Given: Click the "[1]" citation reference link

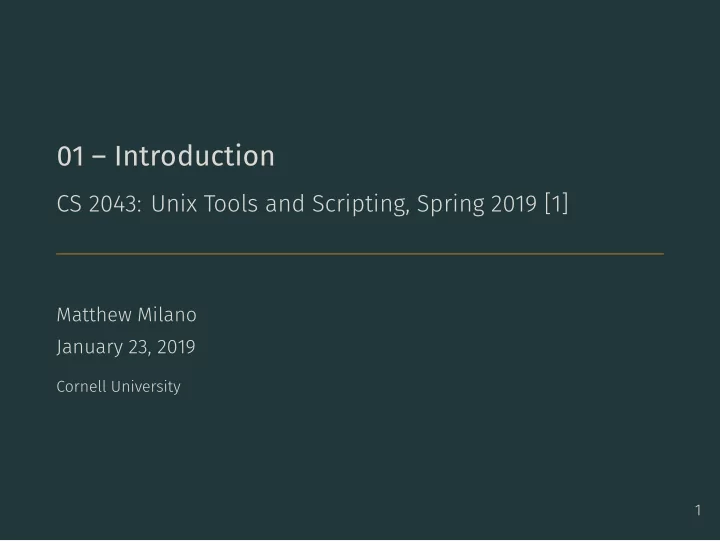Looking at the screenshot, I should tap(557, 203).
